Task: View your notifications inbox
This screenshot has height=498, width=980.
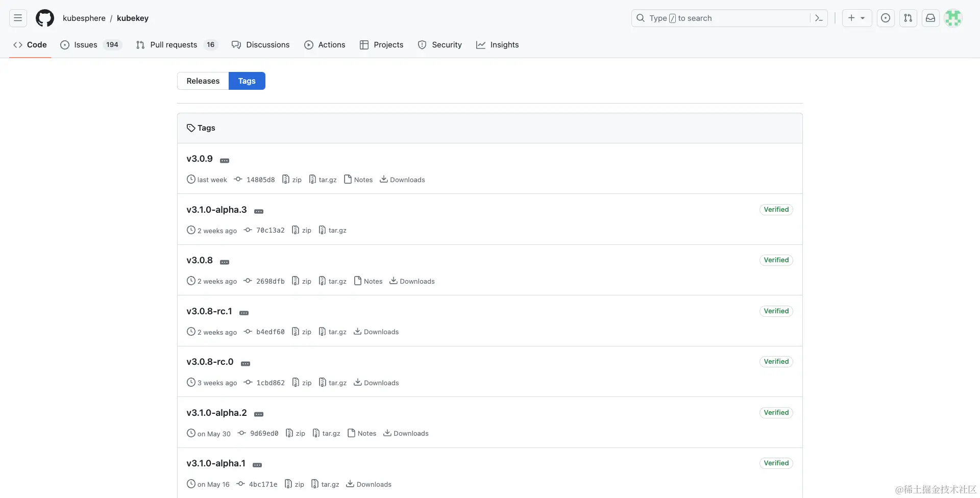Action: point(930,18)
